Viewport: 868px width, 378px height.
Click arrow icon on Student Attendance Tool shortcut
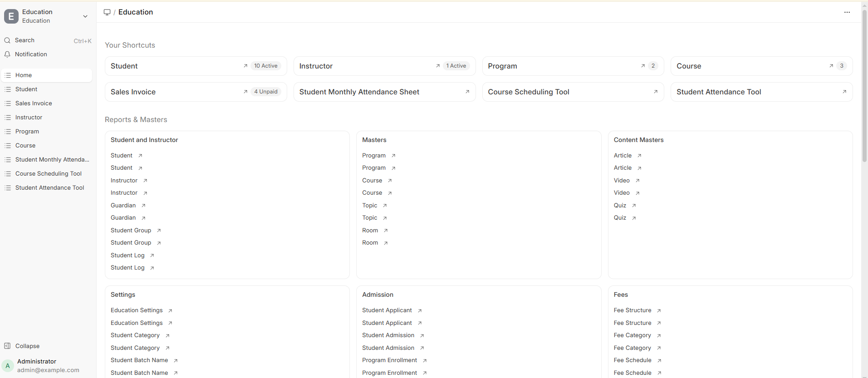coord(844,92)
